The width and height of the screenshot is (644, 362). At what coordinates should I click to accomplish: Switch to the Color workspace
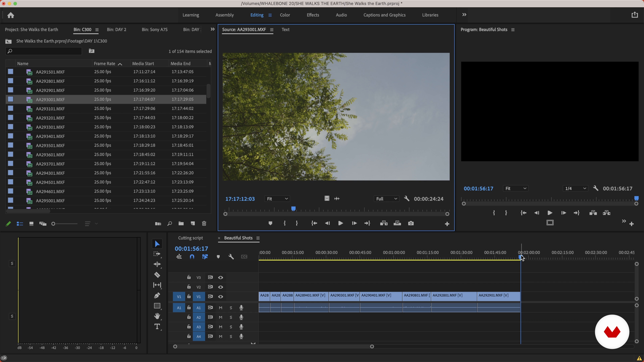(x=285, y=15)
